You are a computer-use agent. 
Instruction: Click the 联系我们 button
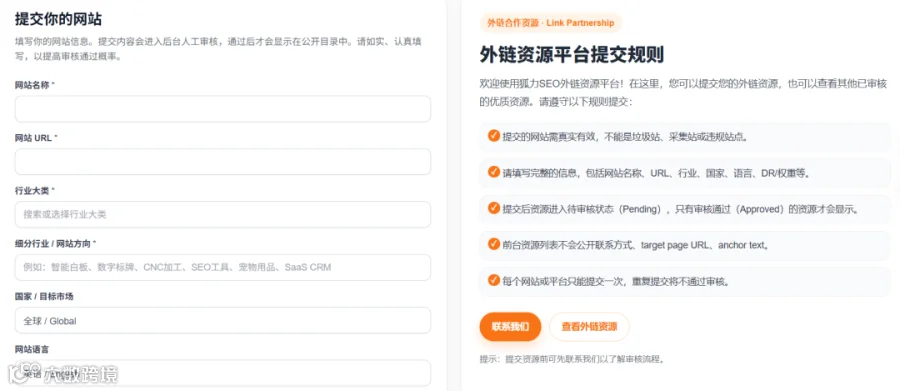(x=510, y=327)
